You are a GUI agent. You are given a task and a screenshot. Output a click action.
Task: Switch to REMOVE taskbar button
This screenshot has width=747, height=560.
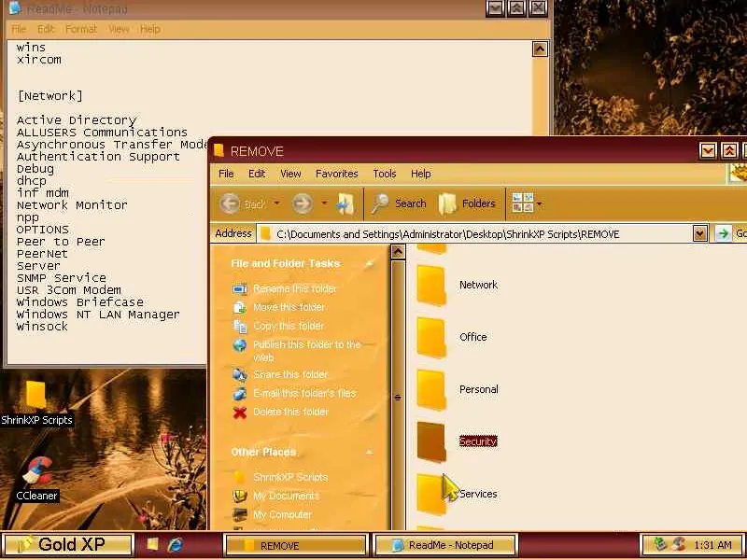tap(295, 545)
